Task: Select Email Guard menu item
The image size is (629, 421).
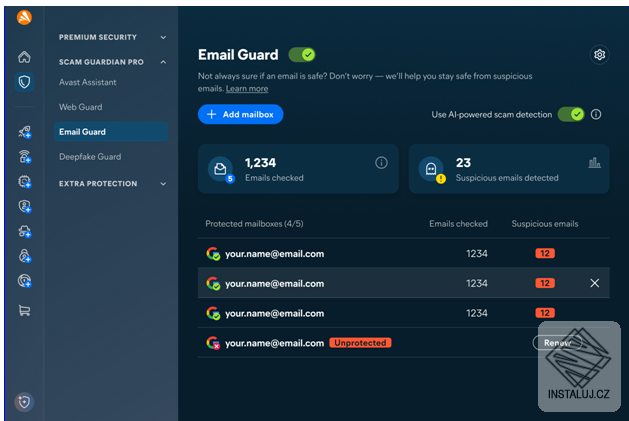Action: (x=111, y=132)
